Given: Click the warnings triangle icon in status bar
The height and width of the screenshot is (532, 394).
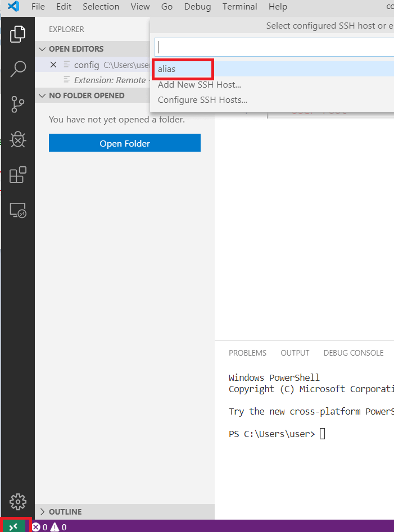Looking at the screenshot, I should 55,527.
